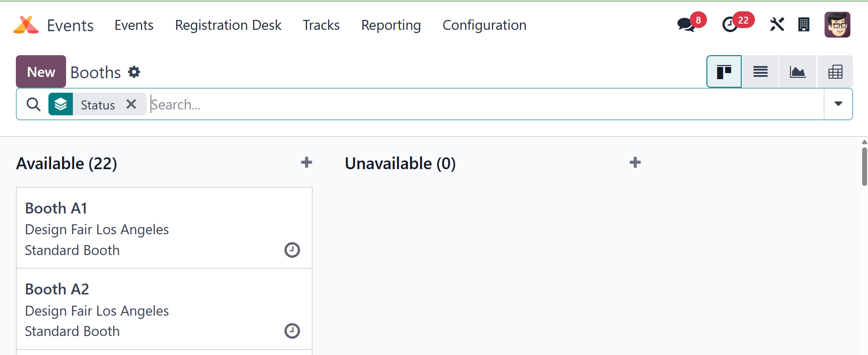Click the Booths settings gear icon

[x=134, y=72]
